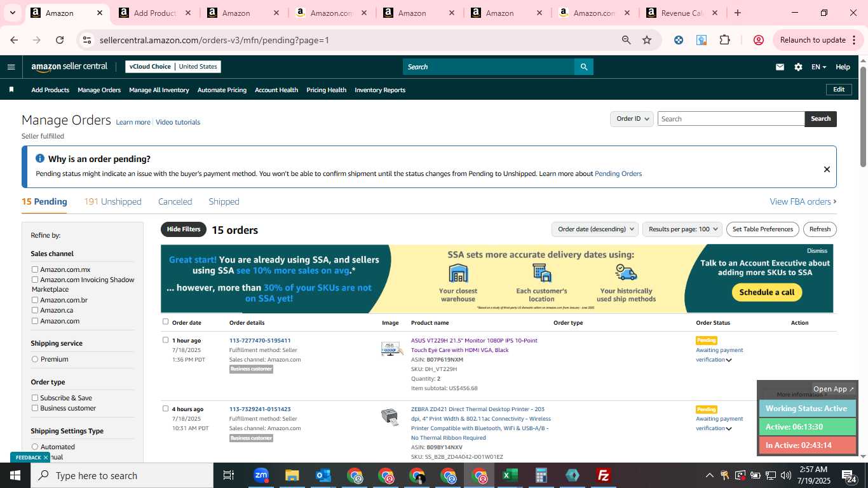Open Automate Pricing menu item

tap(222, 90)
